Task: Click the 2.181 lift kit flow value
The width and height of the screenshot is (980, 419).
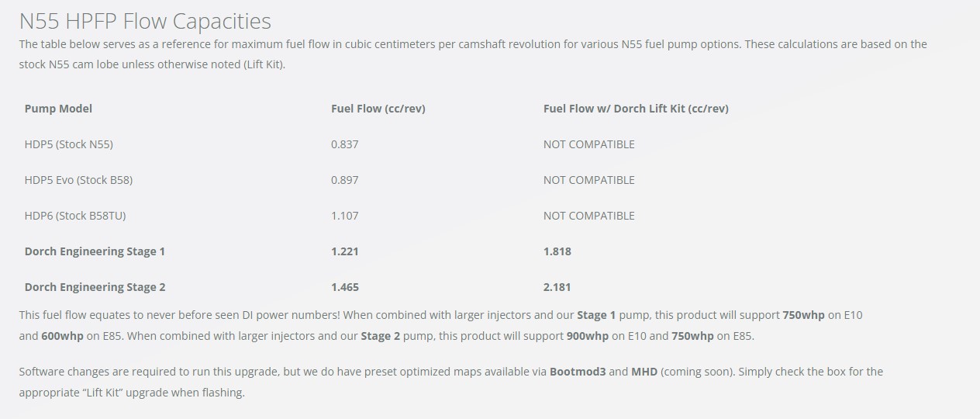Action: (x=557, y=287)
